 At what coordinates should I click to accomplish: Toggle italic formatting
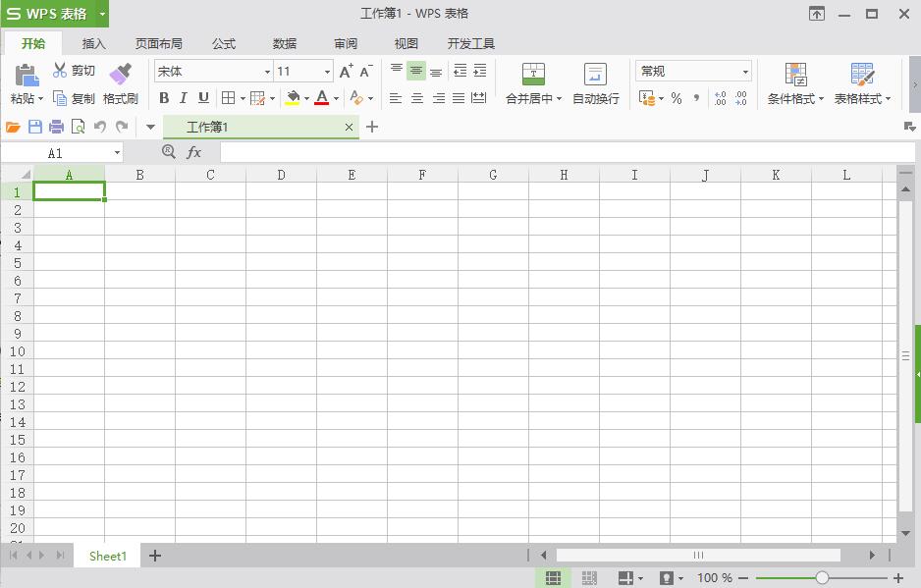point(183,97)
